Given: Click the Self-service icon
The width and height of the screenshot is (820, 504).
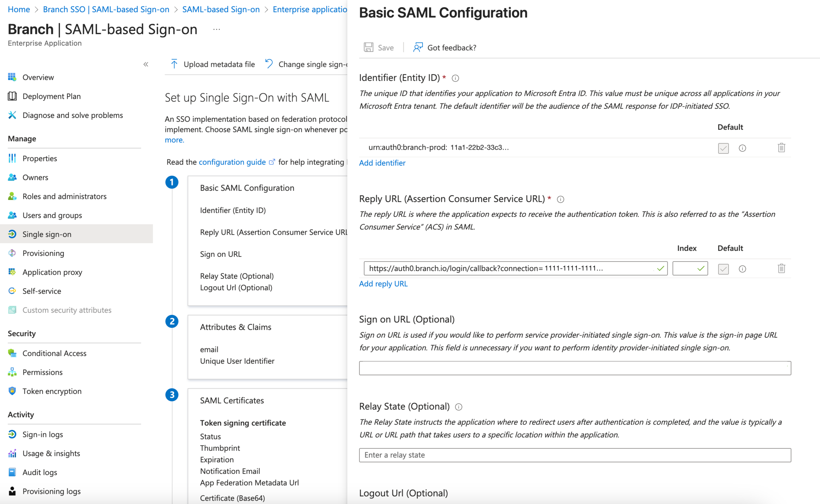Looking at the screenshot, I should click(x=12, y=291).
